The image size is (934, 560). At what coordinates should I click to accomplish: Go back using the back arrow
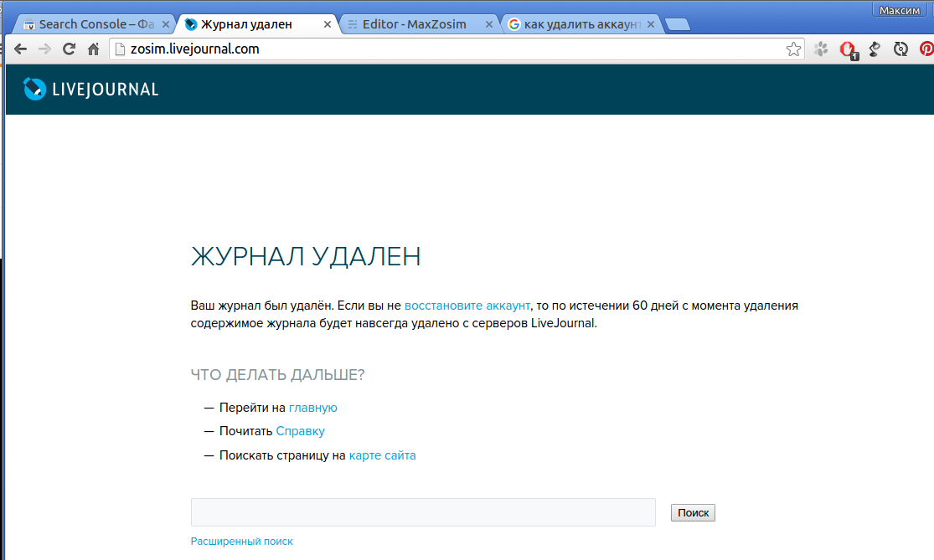tap(19, 49)
